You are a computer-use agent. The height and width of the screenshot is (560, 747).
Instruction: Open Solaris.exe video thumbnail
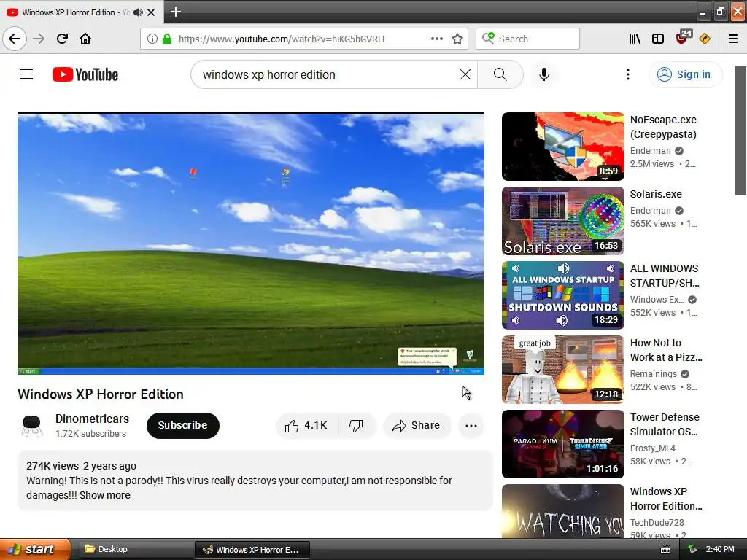click(x=562, y=221)
